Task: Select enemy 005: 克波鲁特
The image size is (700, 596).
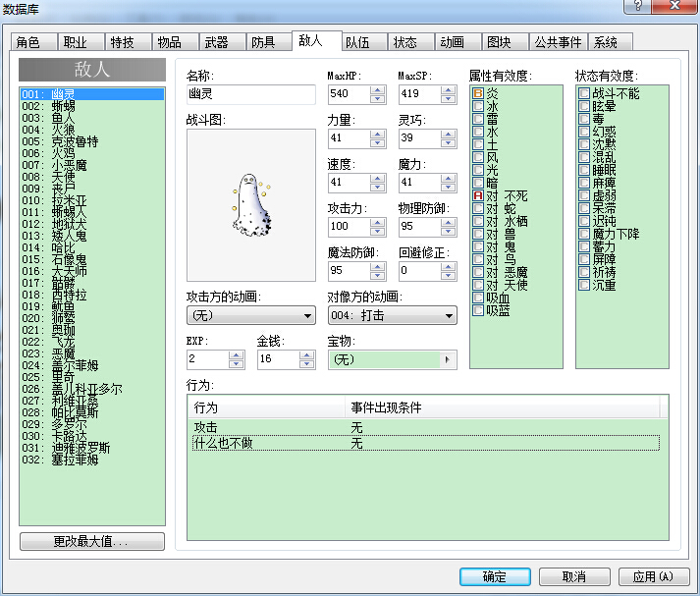Action: pyautogui.click(x=92, y=141)
